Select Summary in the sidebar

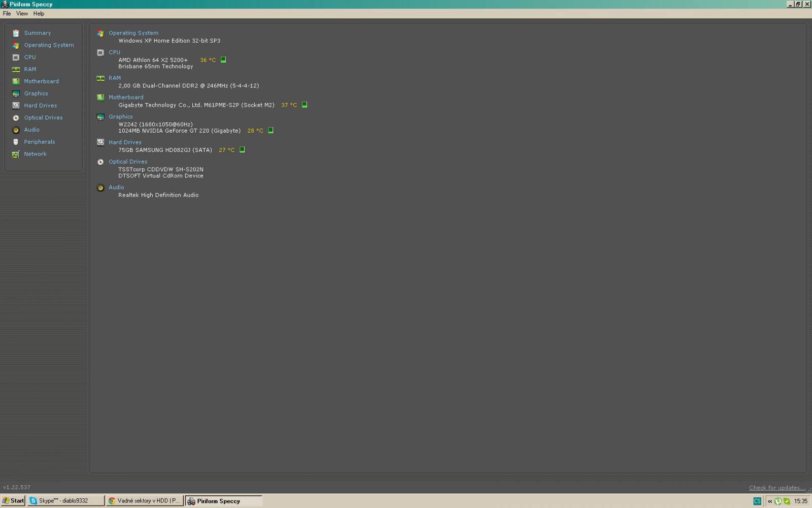[x=38, y=33]
